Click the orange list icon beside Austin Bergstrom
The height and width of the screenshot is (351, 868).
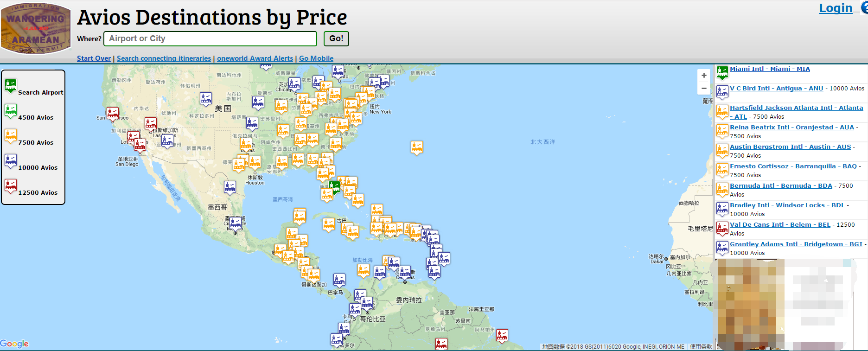point(722,151)
